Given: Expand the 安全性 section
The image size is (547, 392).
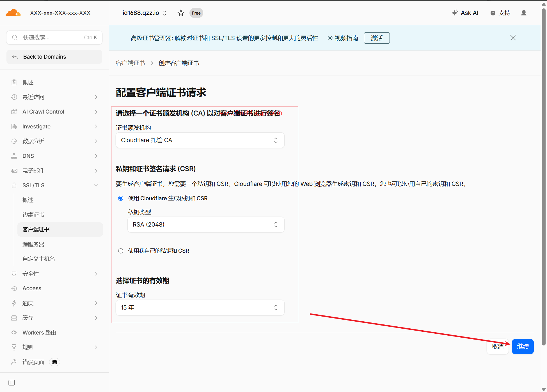Looking at the screenshot, I should (x=96, y=274).
